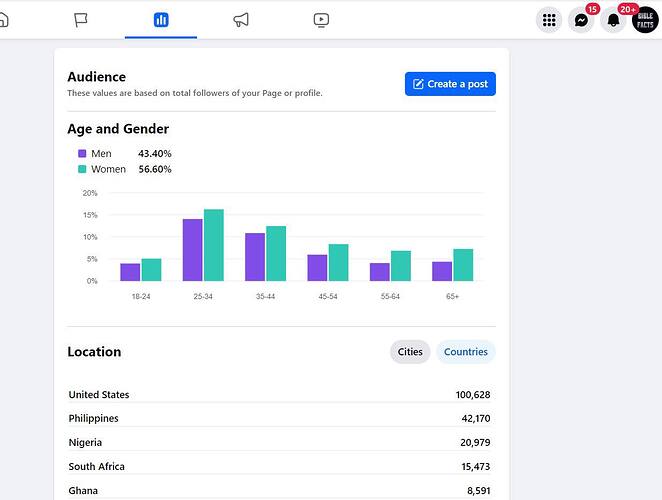Click the Women bar for 65+
Image resolution: width=662 pixels, height=500 pixels.
(x=463, y=265)
